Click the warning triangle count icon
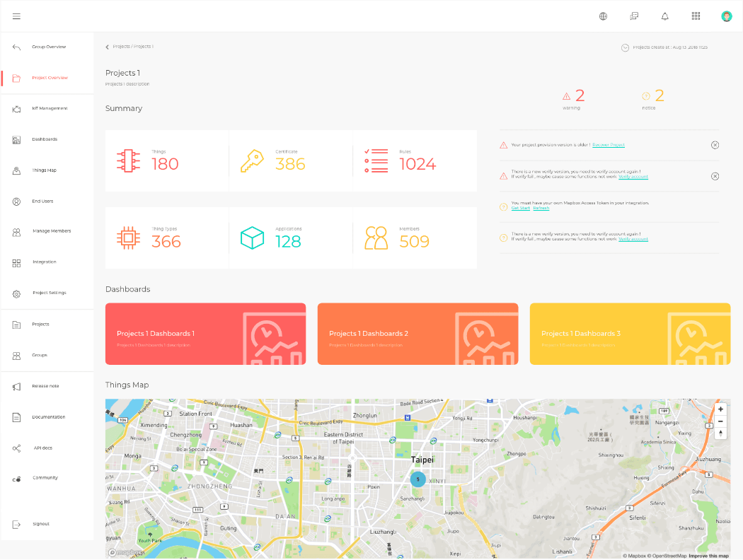The image size is (743, 560). 566,96
